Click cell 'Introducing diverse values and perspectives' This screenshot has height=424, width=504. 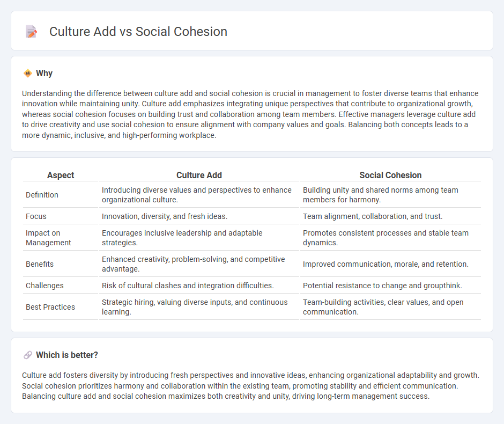click(x=199, y=195)
